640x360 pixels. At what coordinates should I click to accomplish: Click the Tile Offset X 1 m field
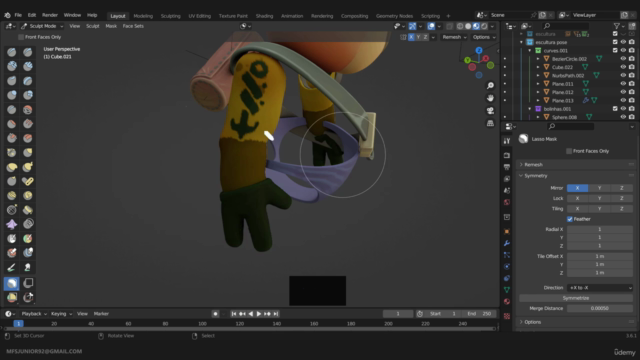click(600, 256)
